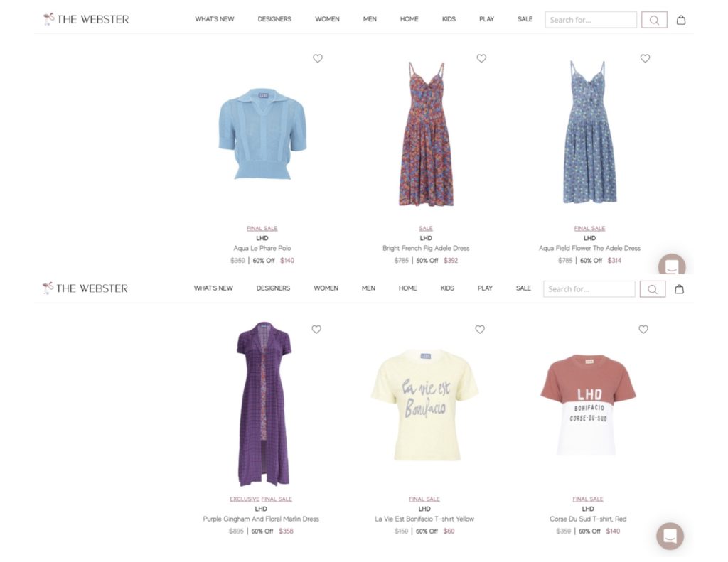Add Purple Gingham Marlin Dress to wishlist heart
The image size is (728, 562).
pyautogui.click(x=316, y=330)
